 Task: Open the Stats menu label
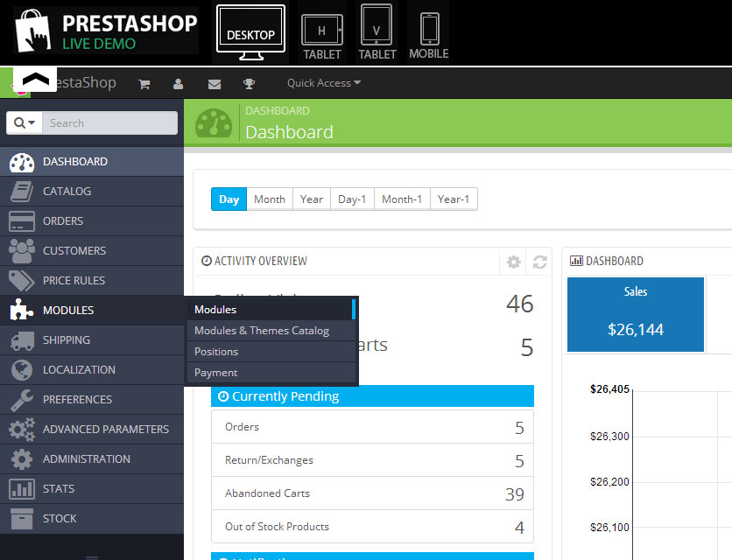click(59, 489)
